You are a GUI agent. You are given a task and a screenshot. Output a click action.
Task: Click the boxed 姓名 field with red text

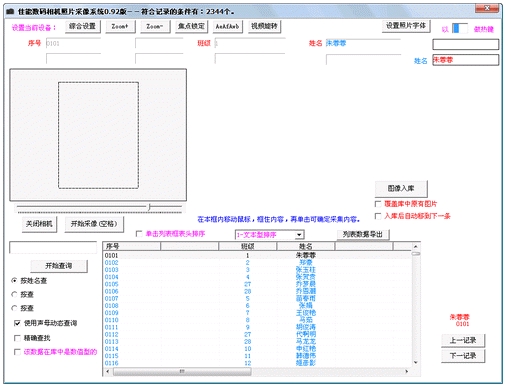pyautogui.click(x=466, y=60)
